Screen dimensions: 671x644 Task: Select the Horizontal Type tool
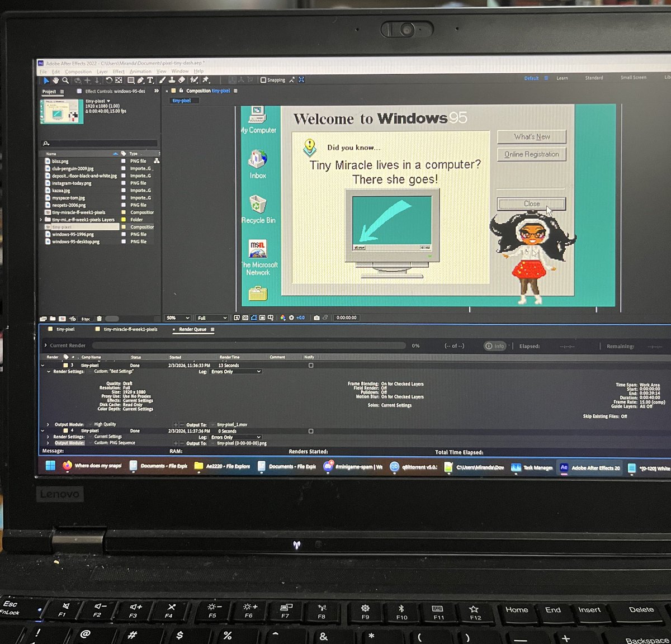pyautogui.click(x=150, y=80)
